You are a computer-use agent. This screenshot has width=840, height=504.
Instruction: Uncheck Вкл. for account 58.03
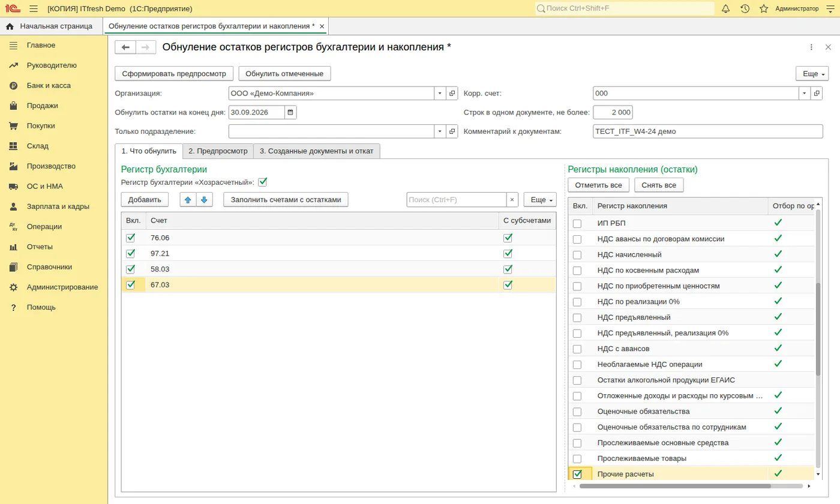131,269
